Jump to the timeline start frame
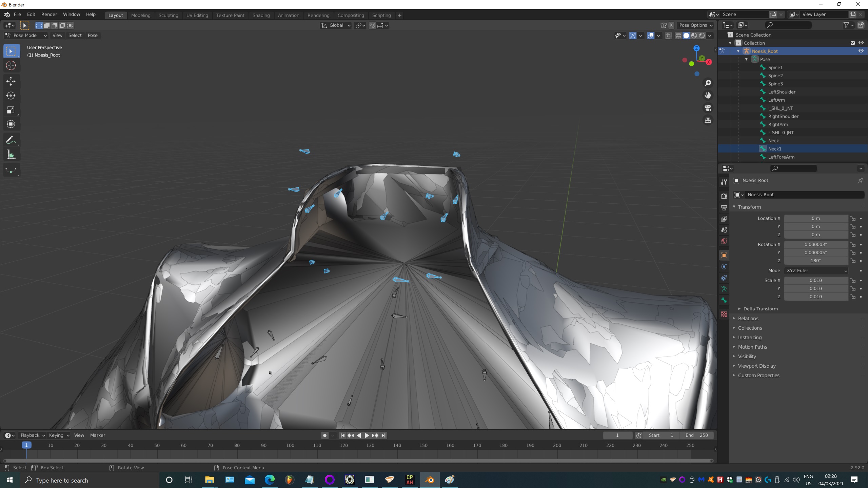 pyautogui.click(x=342, y=435)
